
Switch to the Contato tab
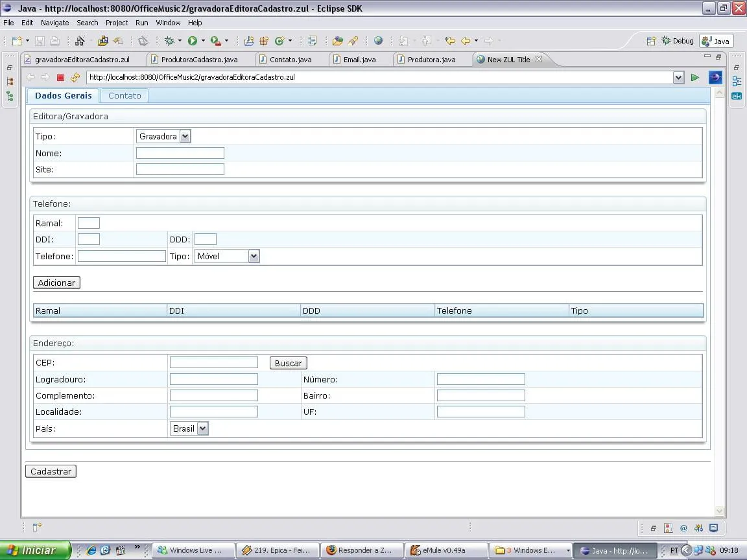(124, 96)
